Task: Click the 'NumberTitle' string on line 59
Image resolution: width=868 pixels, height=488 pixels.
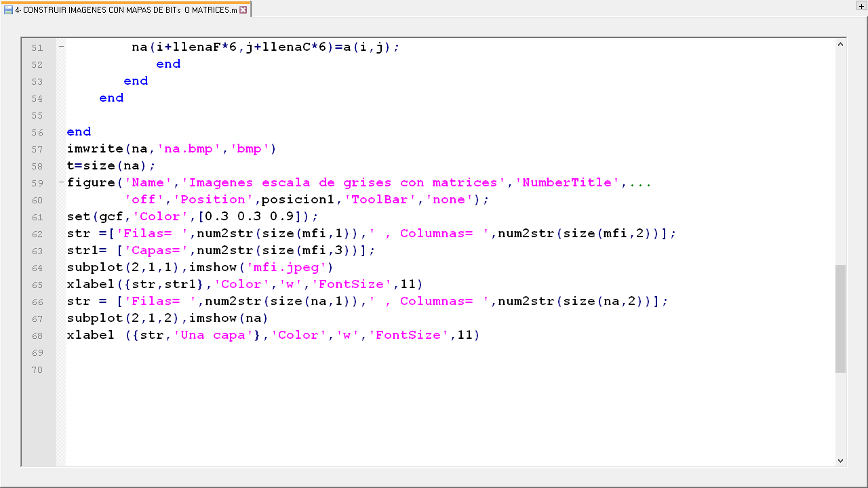Action: click(571, 183)
